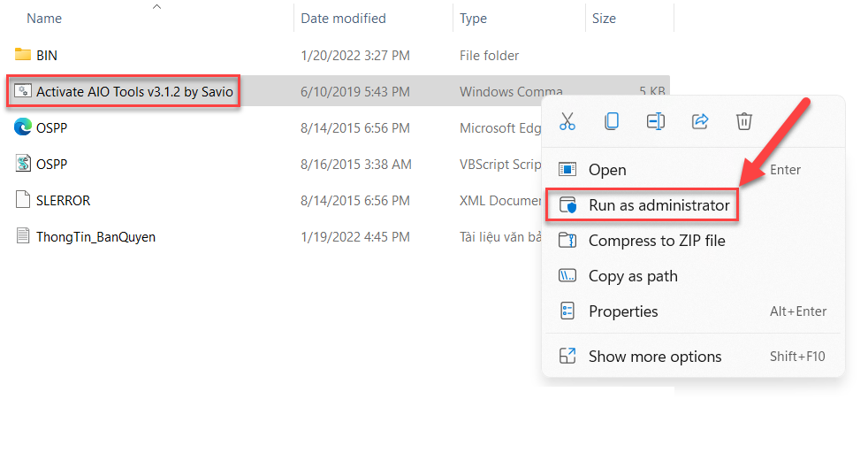Select the ThongTin_BanQuyen text file
The width and height of the screenshot is (868, 461).
pyautogui.click(x=95, y=236)
